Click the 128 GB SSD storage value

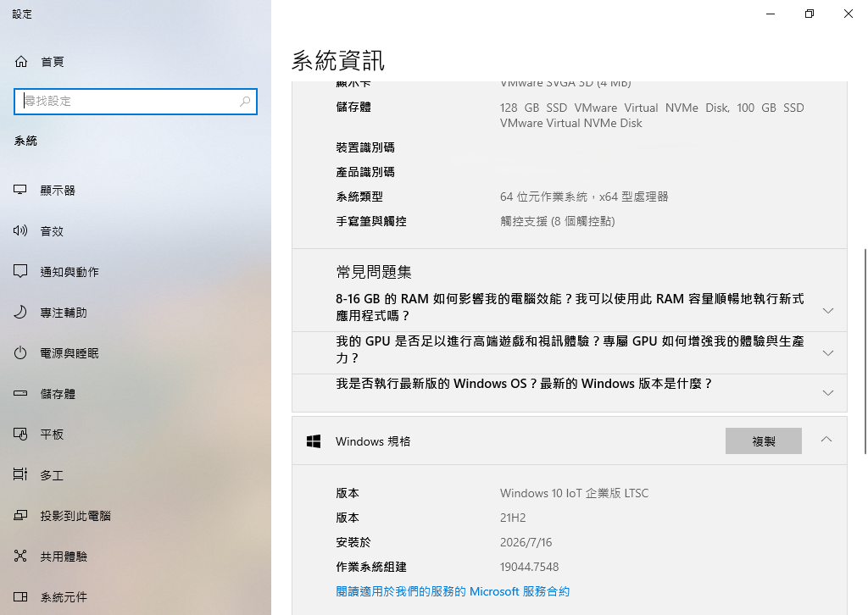point(652,115)
